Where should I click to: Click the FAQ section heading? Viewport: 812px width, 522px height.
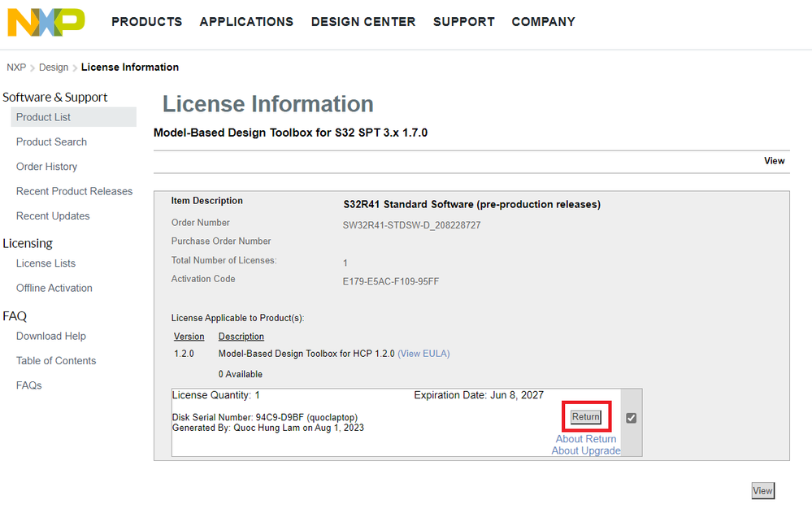coord(15,316)
